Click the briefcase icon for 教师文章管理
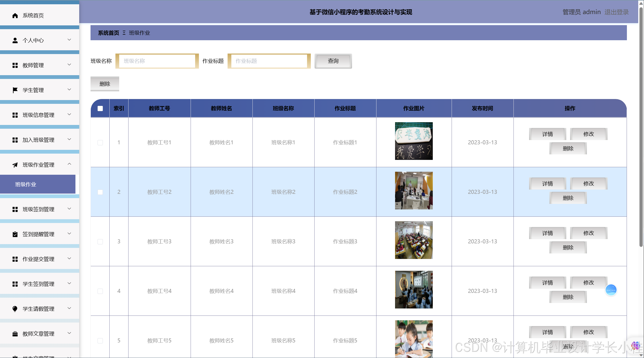 tap(15, 334)
